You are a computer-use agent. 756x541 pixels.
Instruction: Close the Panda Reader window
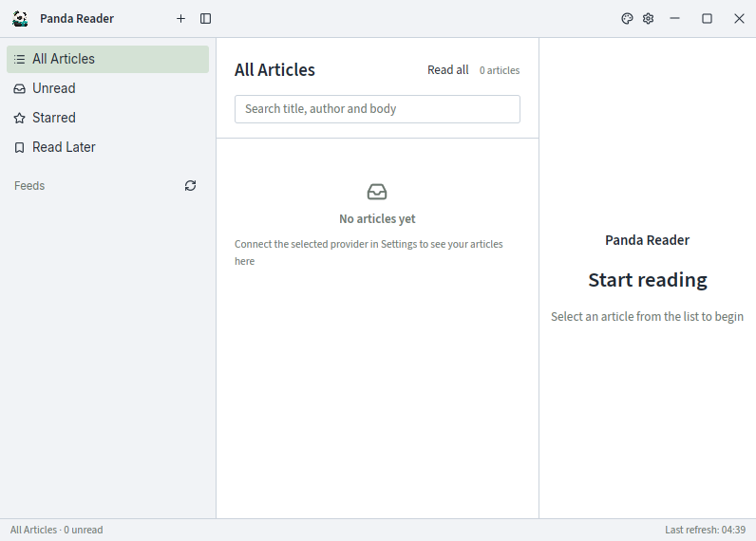click(x=739, y=19)
